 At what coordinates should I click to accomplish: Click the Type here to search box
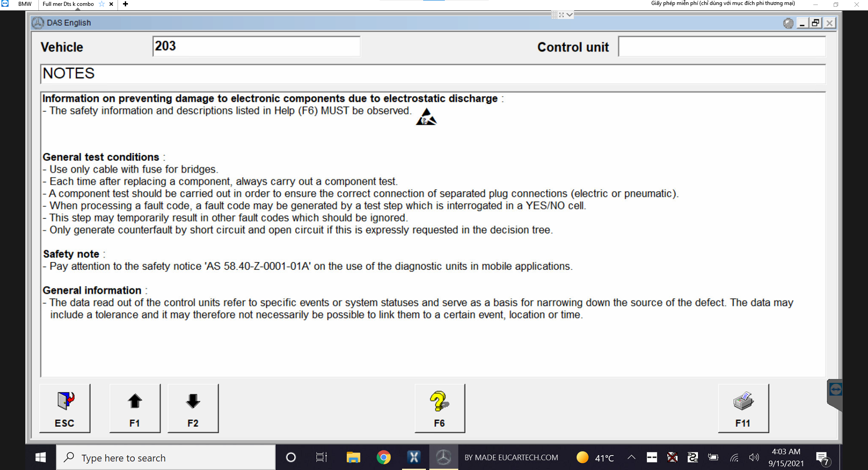point(165,457)
